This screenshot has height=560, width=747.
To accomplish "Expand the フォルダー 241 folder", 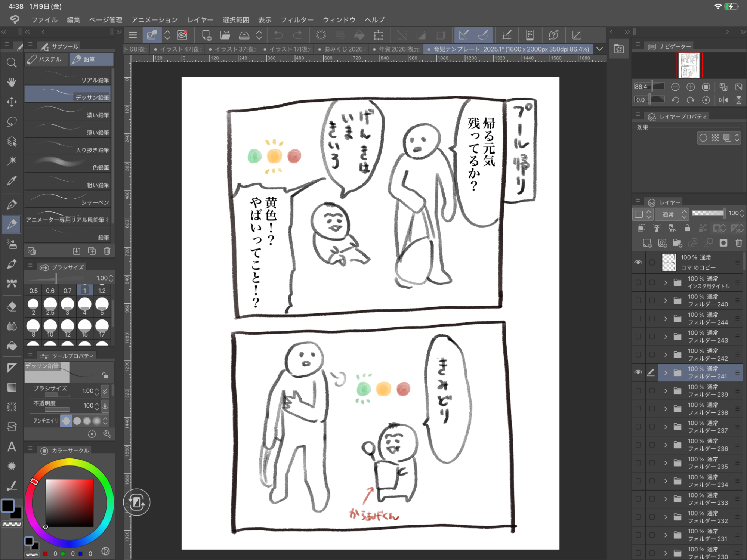I will [x=666, y=372].
